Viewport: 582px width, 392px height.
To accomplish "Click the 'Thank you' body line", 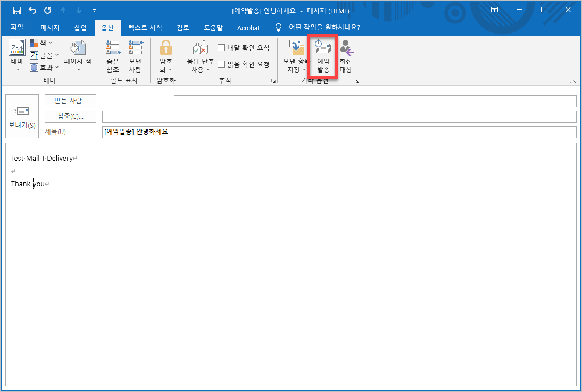I will 28,184.
